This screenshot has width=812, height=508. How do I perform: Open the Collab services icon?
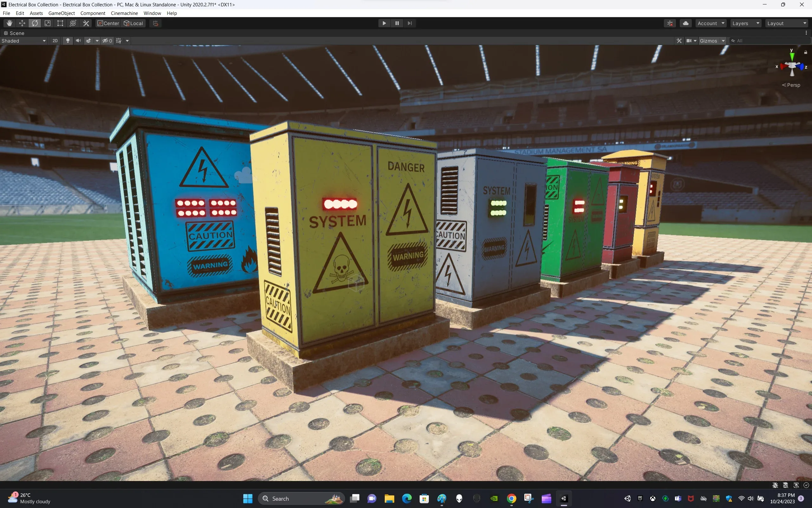tap(670, 23)
